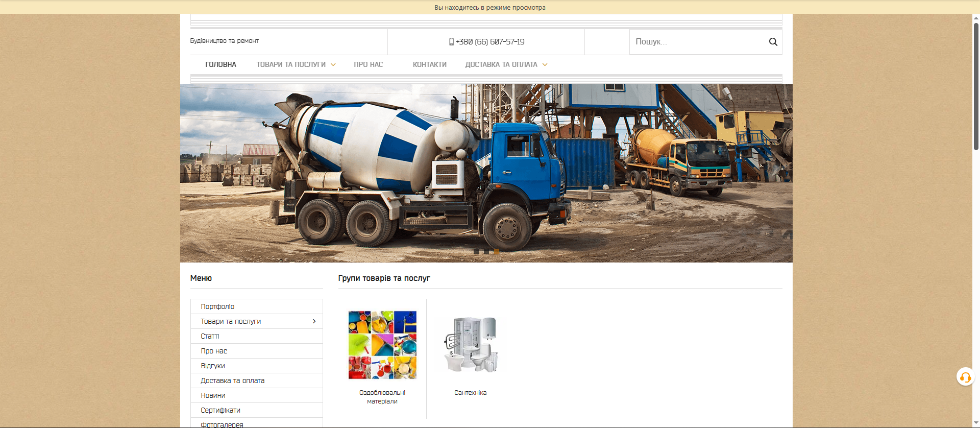Select the second banner slide indicator
This screenshot has width=980, height=428.
(486, 252)
